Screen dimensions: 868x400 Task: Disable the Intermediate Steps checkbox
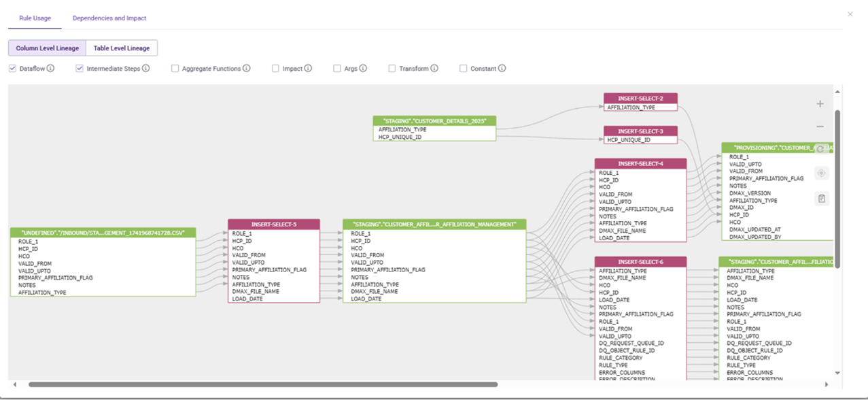tap(80, 69)
